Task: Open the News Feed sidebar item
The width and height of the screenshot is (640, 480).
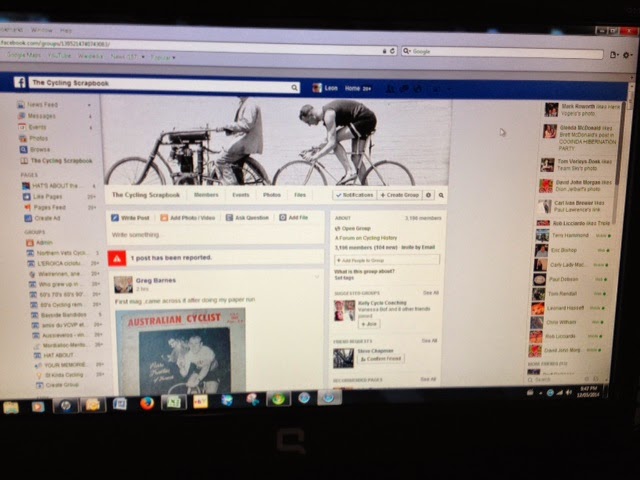Action: [42, 105]
